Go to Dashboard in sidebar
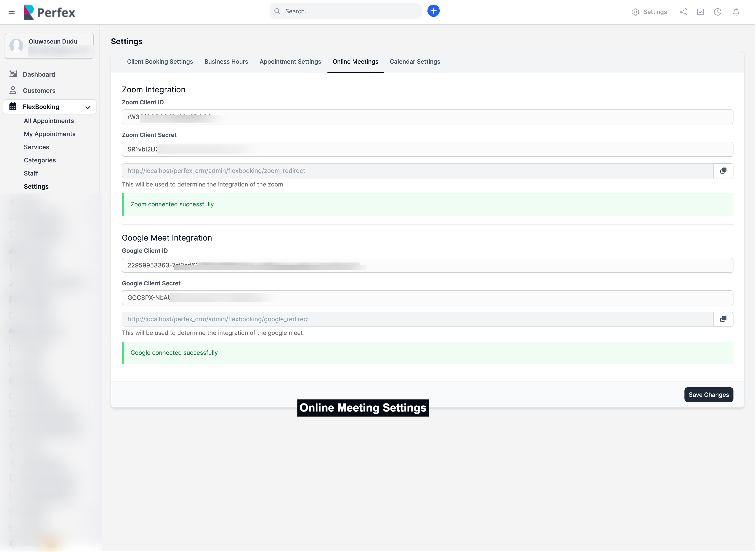This screenshot has height=552, width=756. point(39,74)
